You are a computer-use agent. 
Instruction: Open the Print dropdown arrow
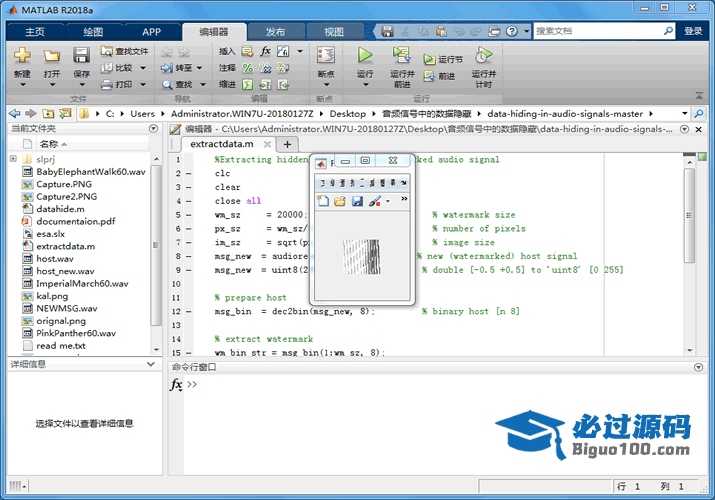143,85
